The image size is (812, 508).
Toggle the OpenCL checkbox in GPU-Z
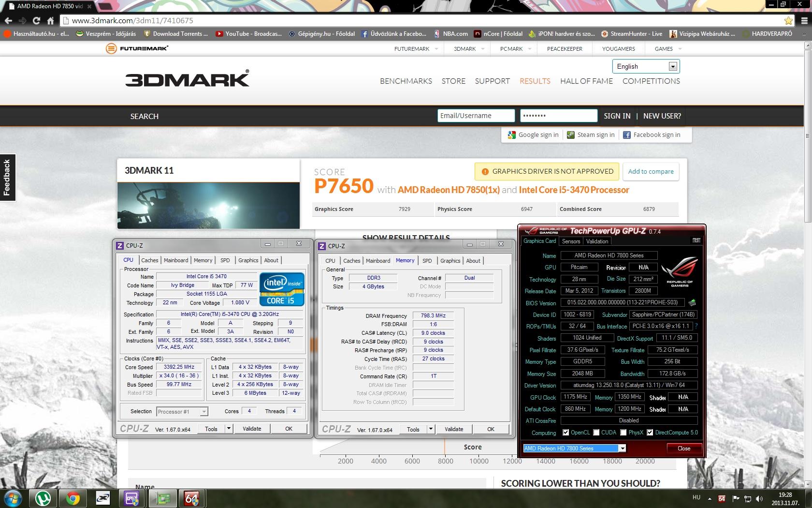565,433
